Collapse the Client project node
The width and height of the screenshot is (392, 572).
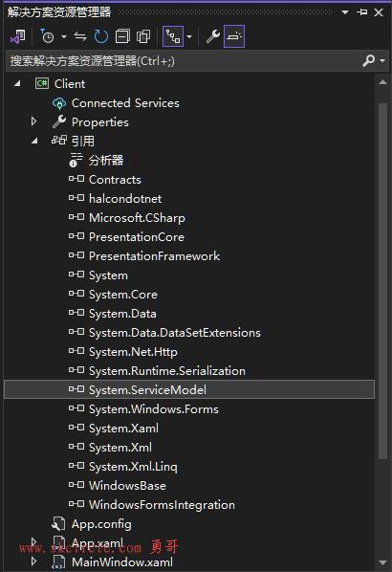tap(17, 84)
